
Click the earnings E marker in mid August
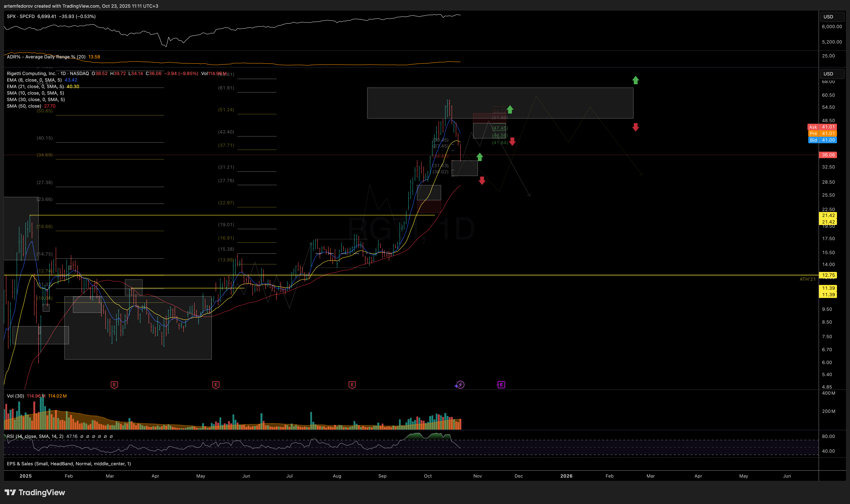[352, 385]
